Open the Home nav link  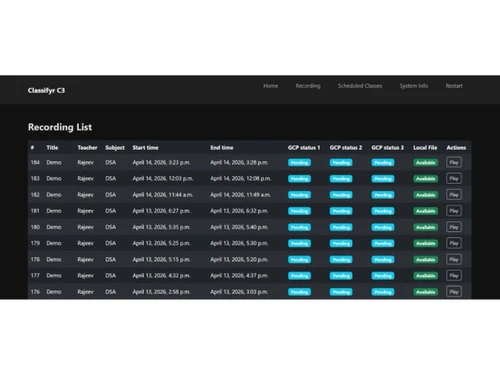pyautogui.click(x=270, y=86)
